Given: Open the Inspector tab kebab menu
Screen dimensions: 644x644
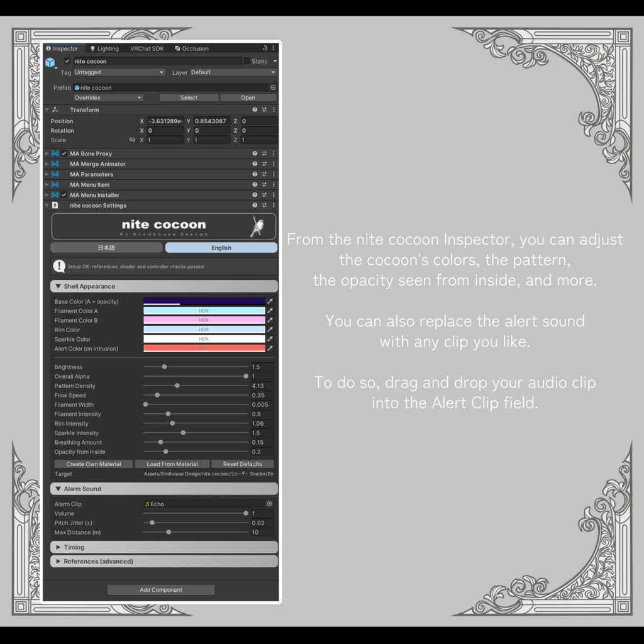Looking at the screenshot, I should tap(273, 48).
